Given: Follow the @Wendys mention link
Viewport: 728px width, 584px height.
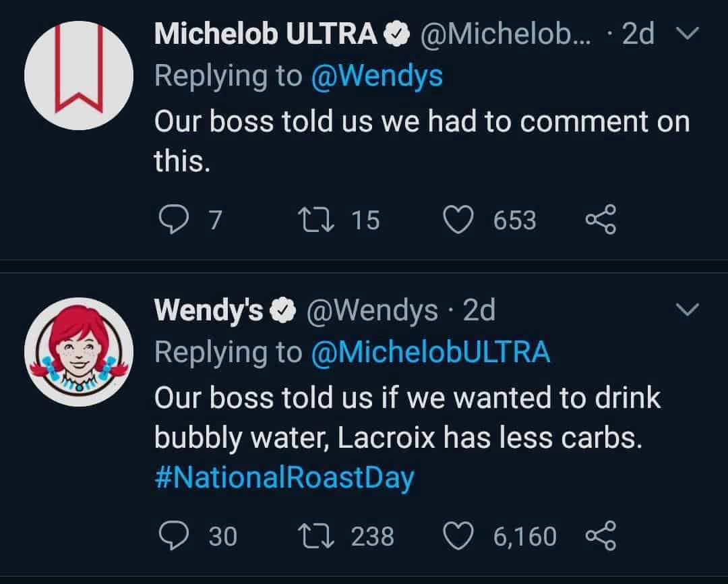Looking at the screenshot, I should (x=376, y=76).
